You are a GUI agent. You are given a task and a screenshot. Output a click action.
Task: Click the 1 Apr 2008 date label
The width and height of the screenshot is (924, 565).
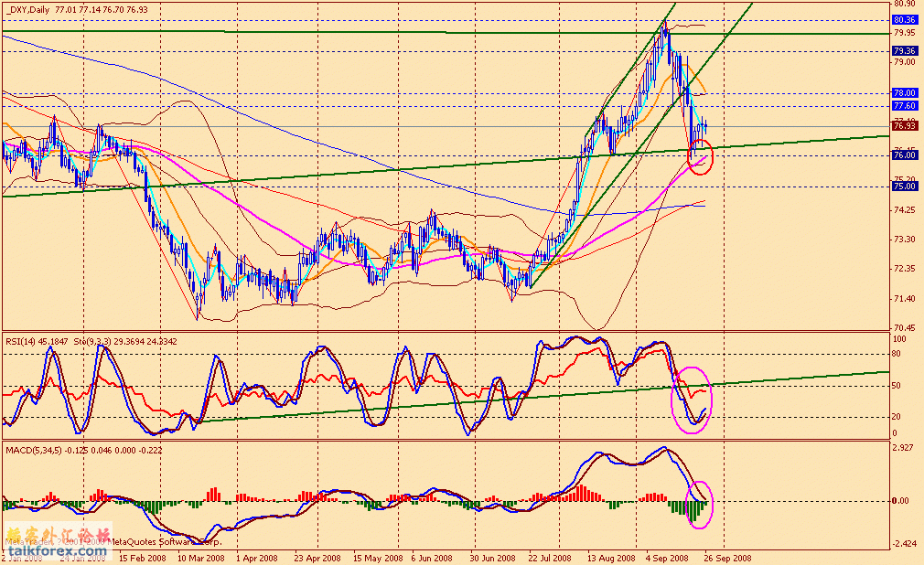click(x=256, y=558)
